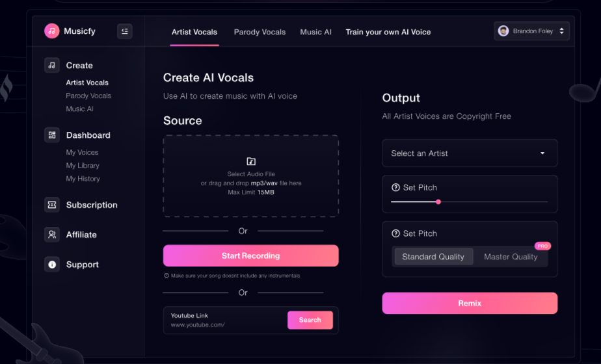Viewport: 601px width, 364px height.
Task: Open the Subscription page
Action: [x=92, y=205]
